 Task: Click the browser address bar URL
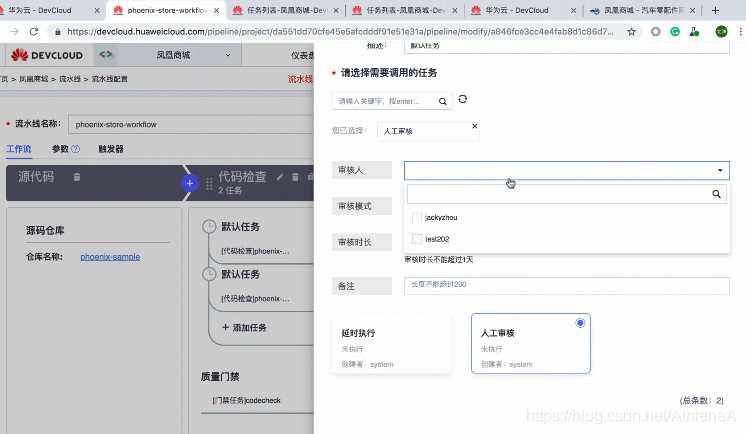click(x=340, y=32)
